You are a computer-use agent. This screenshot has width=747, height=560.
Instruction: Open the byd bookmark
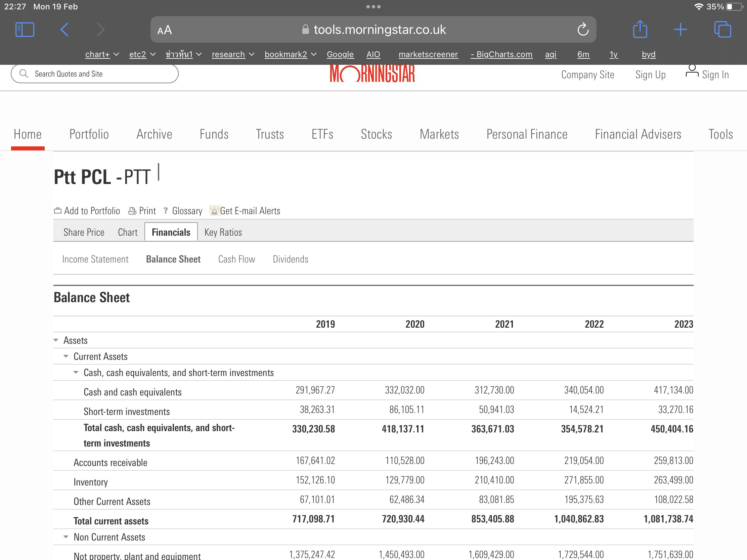(648, 54)
